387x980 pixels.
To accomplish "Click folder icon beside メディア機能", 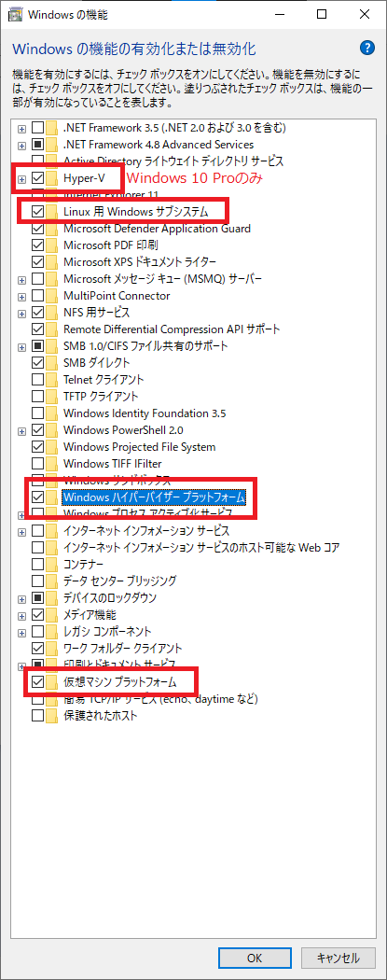I will pos(53,614).
